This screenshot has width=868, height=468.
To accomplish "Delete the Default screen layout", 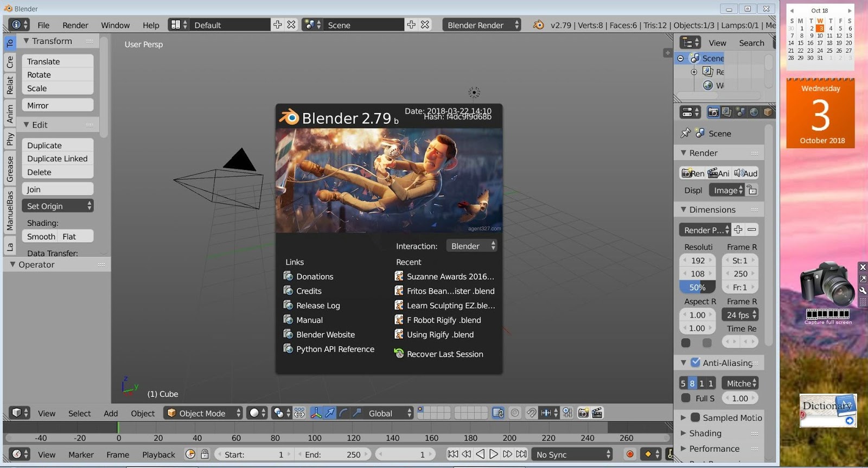I will click(x=291, y=25).
